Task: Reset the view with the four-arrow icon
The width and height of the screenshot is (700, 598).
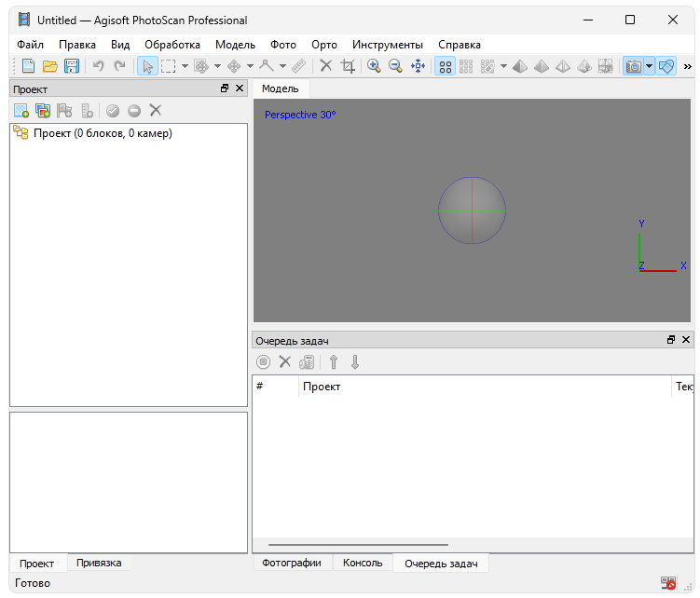Action: click(x=418, y=66)
